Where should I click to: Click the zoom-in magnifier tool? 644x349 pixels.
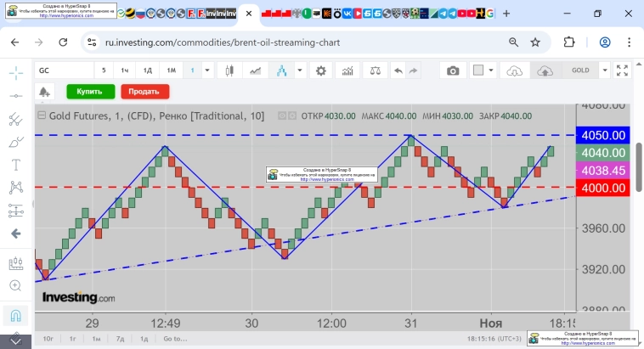[15, 286]
